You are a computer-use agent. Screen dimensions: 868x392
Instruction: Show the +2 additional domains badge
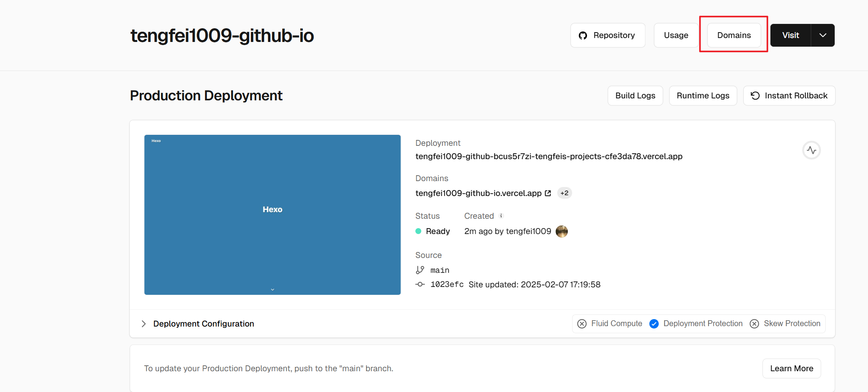564,193
